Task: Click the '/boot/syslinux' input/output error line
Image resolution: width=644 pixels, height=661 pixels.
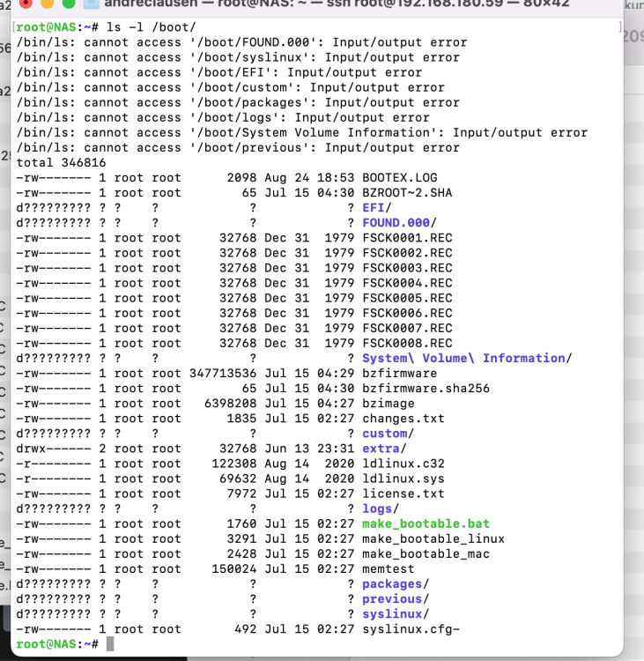Action: pos(238,57)
